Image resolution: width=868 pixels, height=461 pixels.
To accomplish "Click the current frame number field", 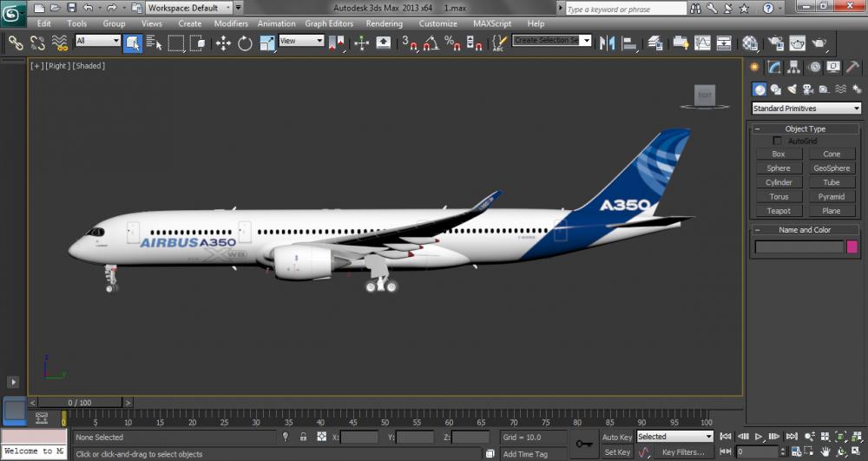I will tap(757, 451).
